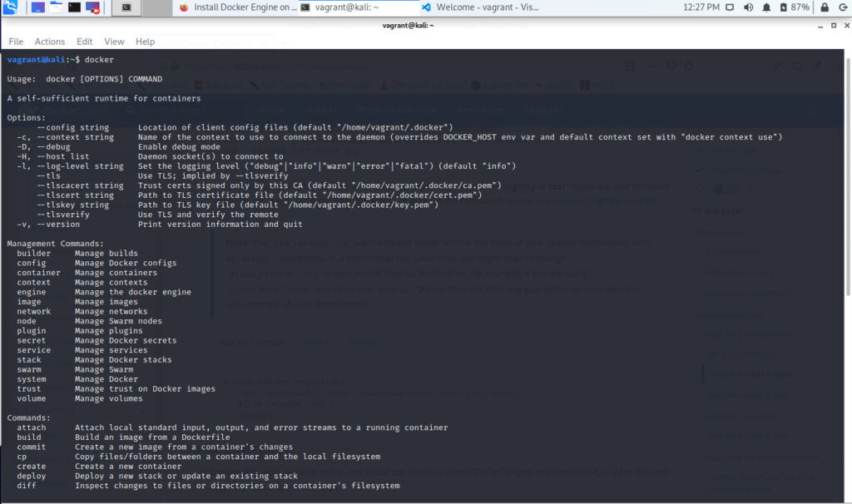Click the display icon with the red badge

tap(92, 7)
